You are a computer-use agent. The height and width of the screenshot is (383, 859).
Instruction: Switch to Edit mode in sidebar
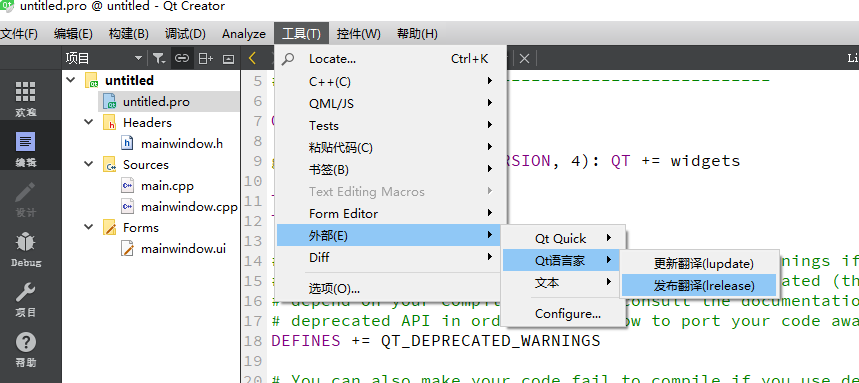pyautogui.click(x=26, y=149)
